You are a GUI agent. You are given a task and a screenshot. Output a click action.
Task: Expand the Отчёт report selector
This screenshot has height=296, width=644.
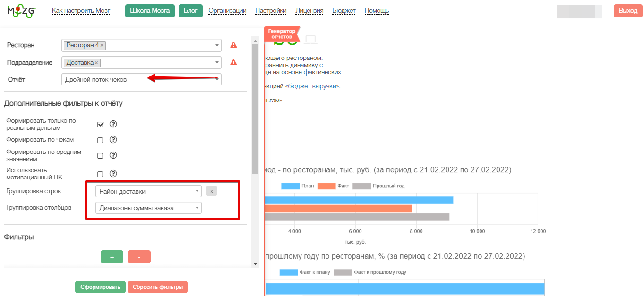tap(141, 79)
